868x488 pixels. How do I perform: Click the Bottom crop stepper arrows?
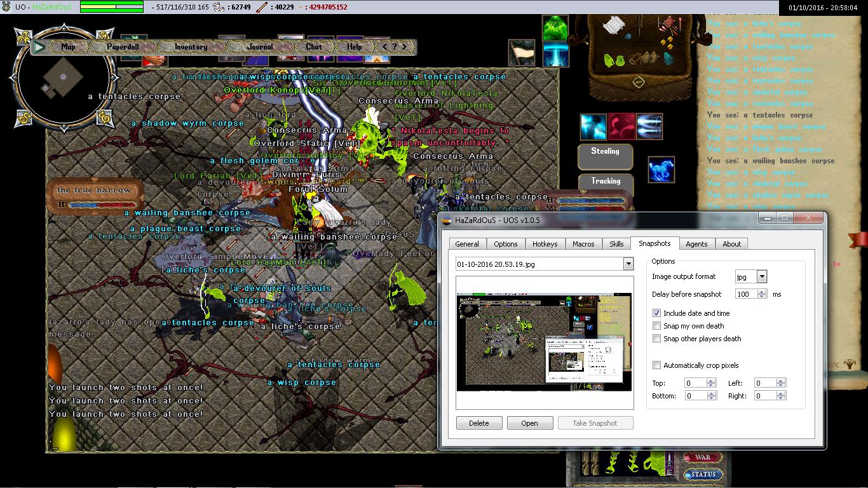(711, 396)
